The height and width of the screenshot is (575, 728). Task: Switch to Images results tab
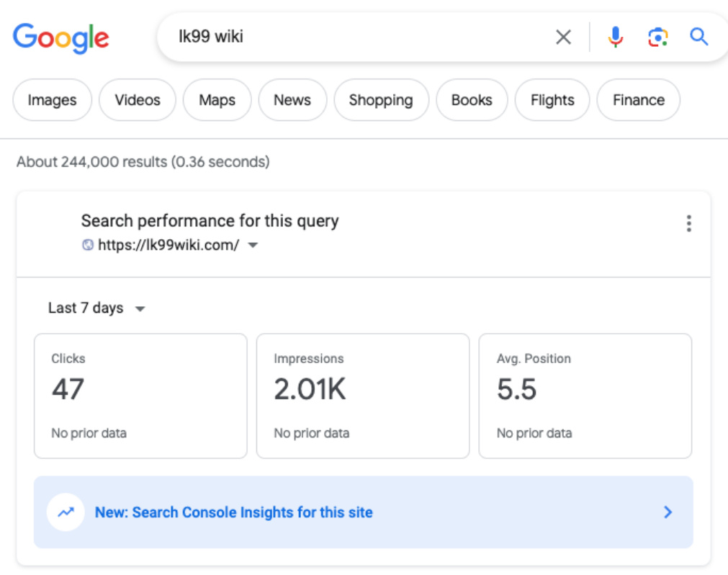(52, 100)
